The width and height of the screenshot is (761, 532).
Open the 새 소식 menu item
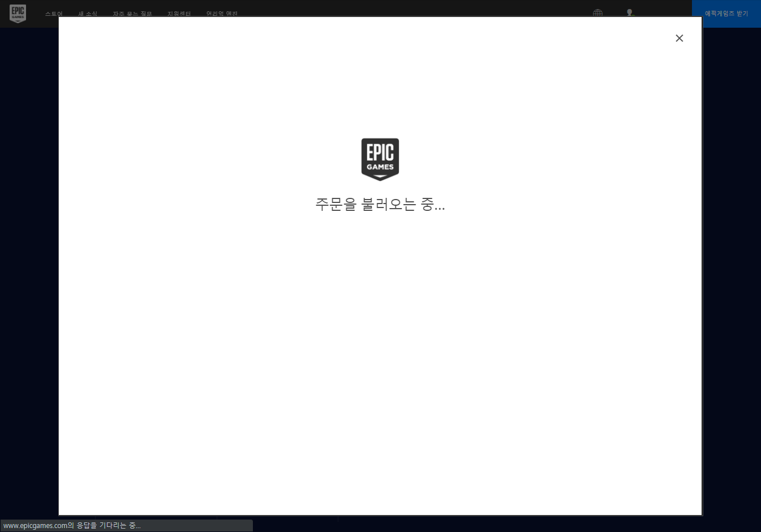point(88,14)
